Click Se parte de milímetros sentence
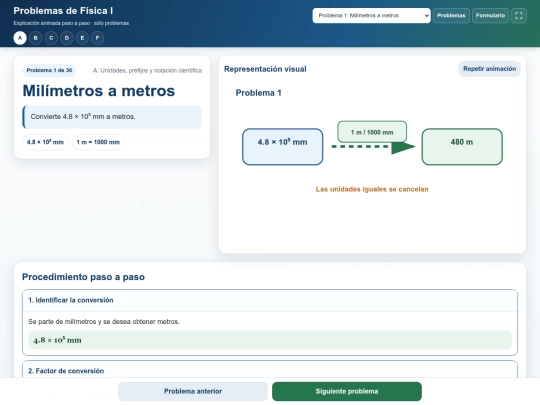 coord(104,321)
